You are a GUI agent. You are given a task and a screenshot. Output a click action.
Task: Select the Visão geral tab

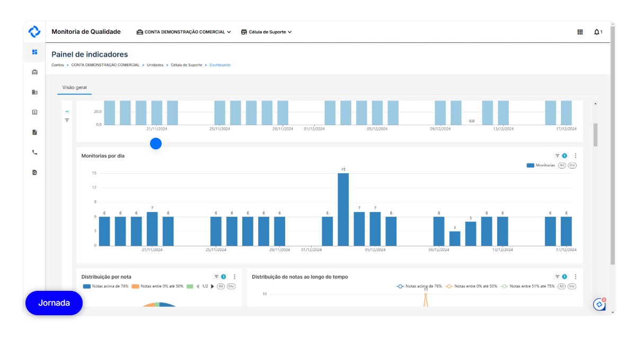point(74,87)
